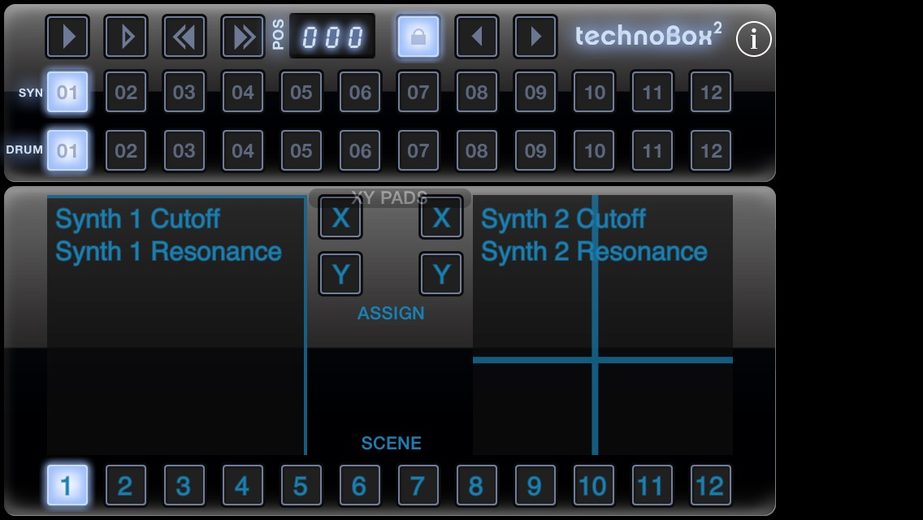The height and width of the screenshot is (520, 923).
Task: Fast-forward song position with double-right arrows
Action: tap(243, 37)
